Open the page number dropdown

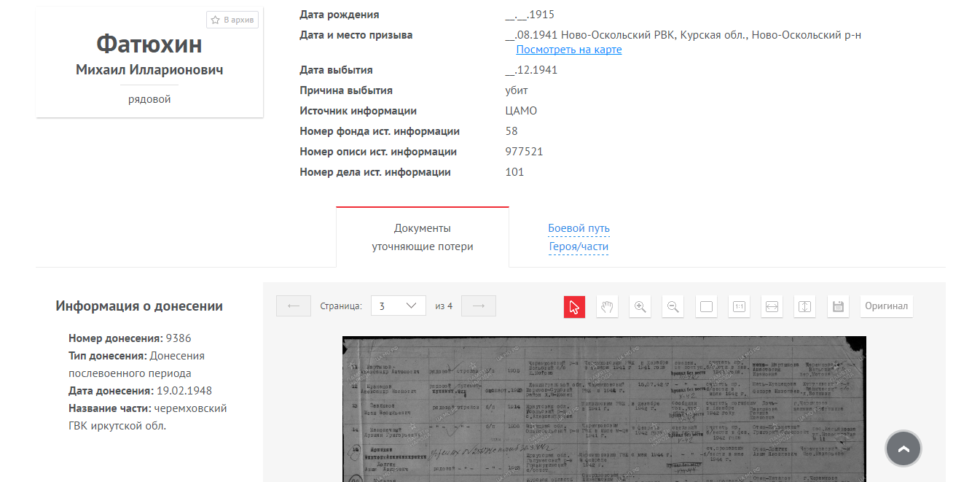[398, 306]
